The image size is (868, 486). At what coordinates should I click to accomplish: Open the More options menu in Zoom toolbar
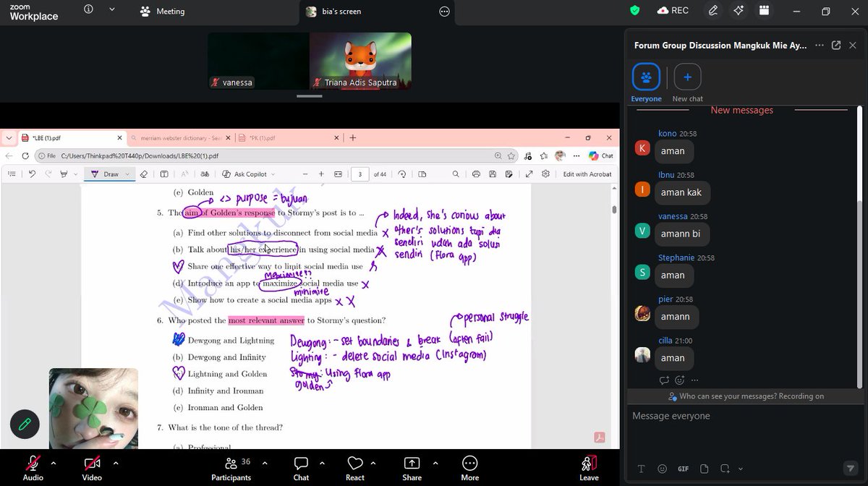pos(469,467)
